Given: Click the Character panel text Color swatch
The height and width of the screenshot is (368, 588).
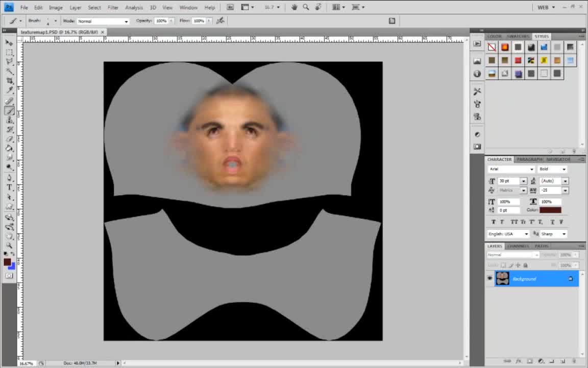Looking at the screenshot, I should click(551, 210).
